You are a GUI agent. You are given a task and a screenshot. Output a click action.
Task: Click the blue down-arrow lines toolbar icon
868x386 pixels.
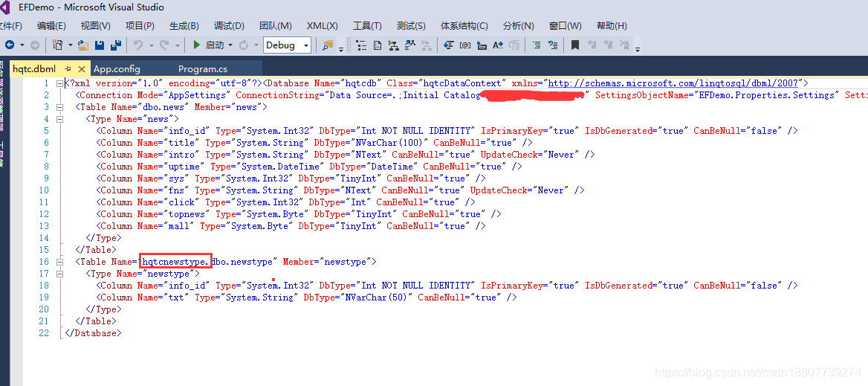pyautogui.click(x=449, y=45)
